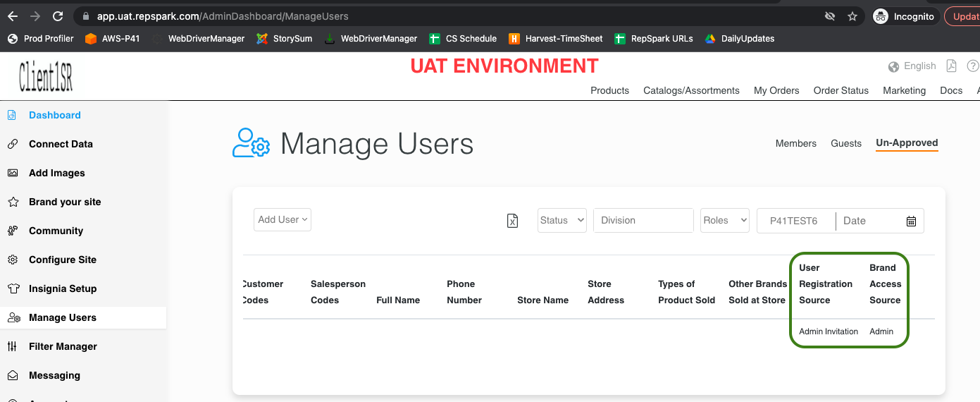Open the calendar date picker icon
980x402 pixels.
pos(911,221)
